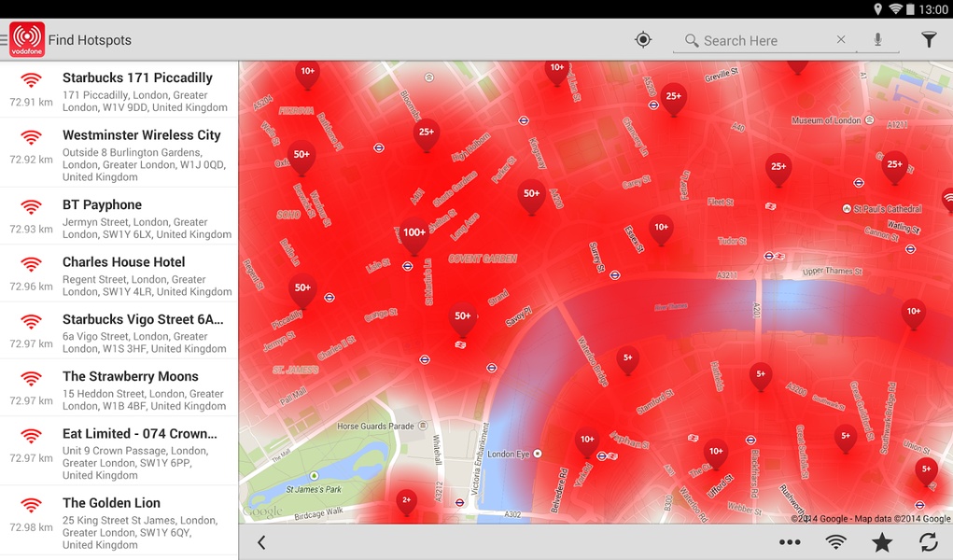This screenshot has width=953, height=560.
Task: Tap the 10+ pin near London Eye
Action: pyautogui.click(x=586, y=442)
